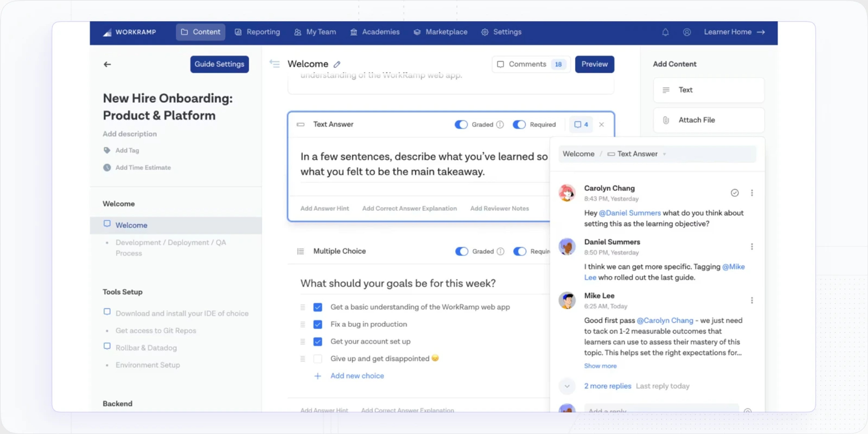Open more options on Daniel Summers' comment

click(752, 247)
